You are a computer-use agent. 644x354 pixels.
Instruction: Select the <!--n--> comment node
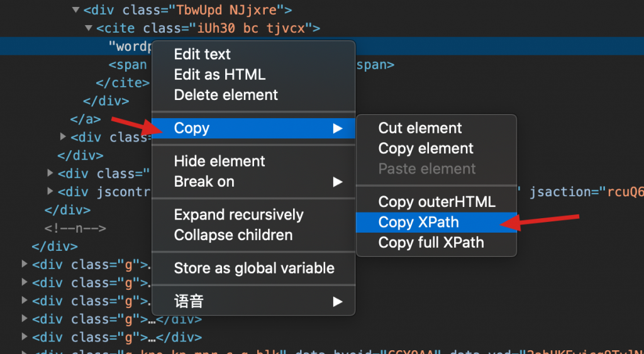(75, 229)
